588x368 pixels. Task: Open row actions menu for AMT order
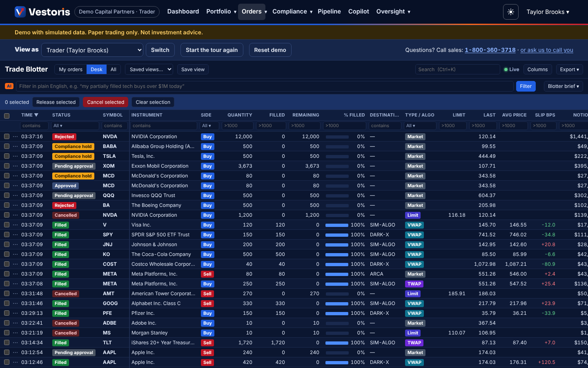[16, 294]
